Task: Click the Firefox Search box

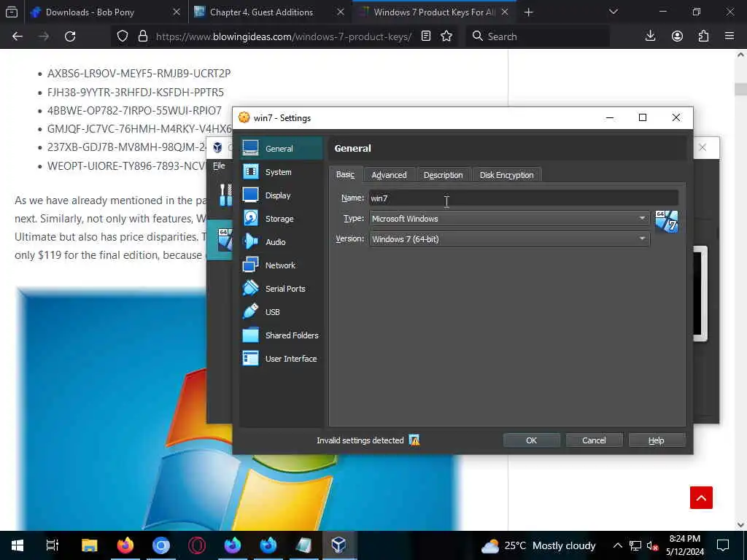Action: pyautogui.click(x=538, y=36)
